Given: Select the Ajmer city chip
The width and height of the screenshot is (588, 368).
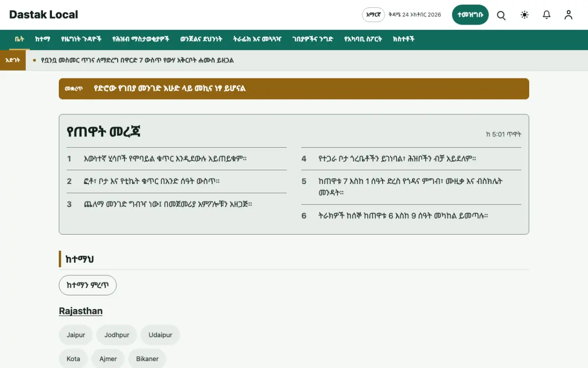Looking at the screenshot, I should point(108,359).
